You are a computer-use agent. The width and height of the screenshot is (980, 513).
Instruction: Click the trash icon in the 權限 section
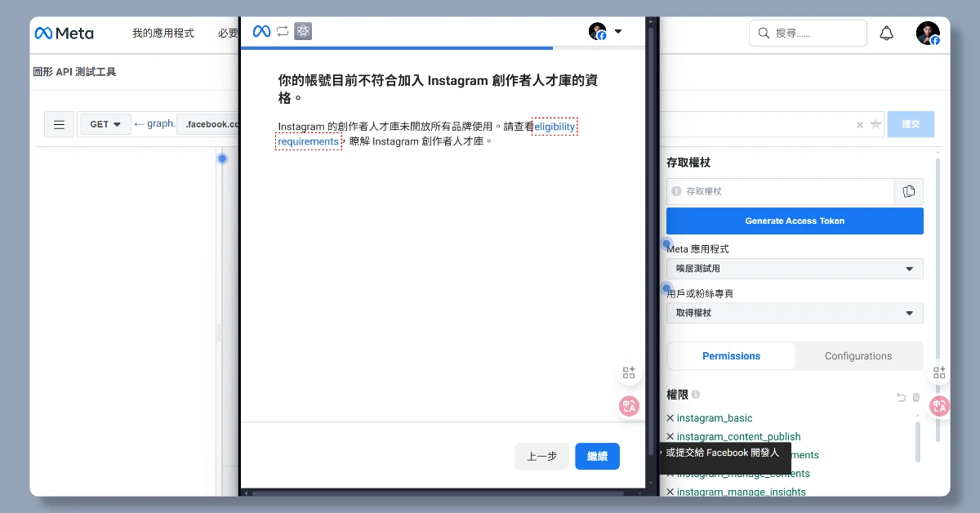[x=916, y=397]
